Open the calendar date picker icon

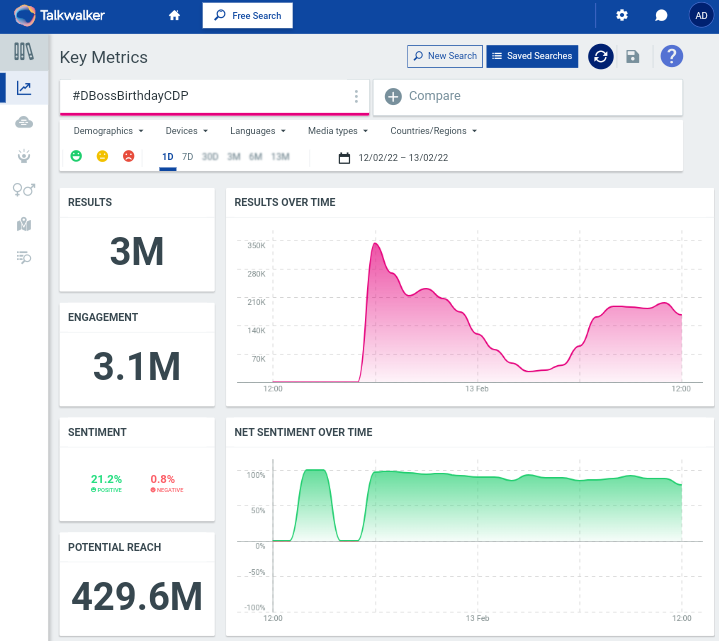(x=344, y=158)
